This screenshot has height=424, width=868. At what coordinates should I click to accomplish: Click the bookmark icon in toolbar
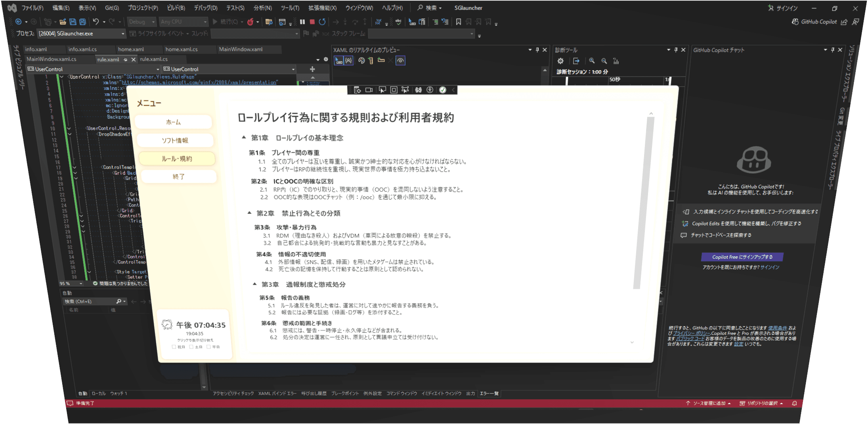(x=459, y=22)
